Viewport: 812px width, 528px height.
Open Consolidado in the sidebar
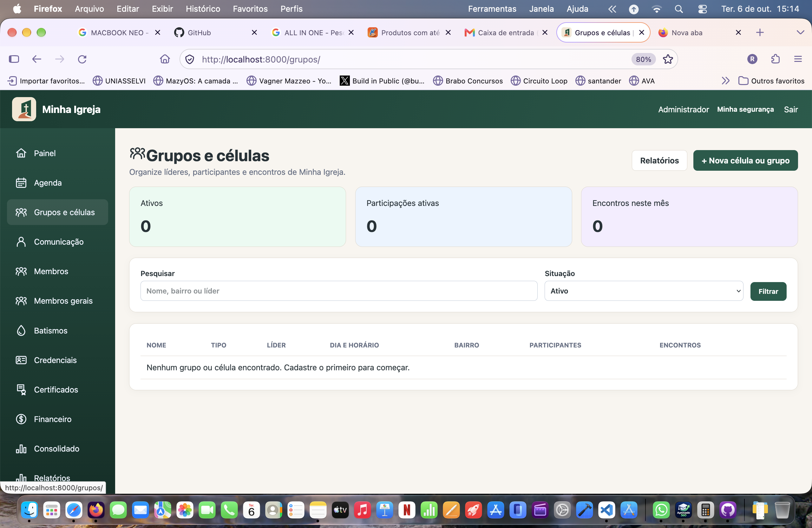point(57,448)
